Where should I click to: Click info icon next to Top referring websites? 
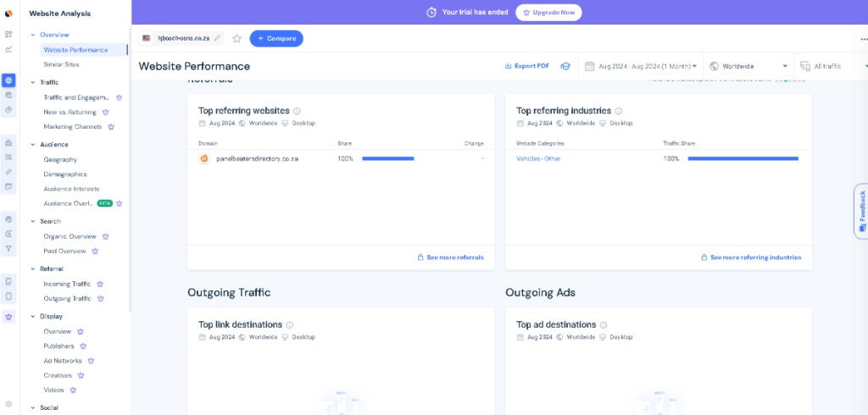[297, 111]
